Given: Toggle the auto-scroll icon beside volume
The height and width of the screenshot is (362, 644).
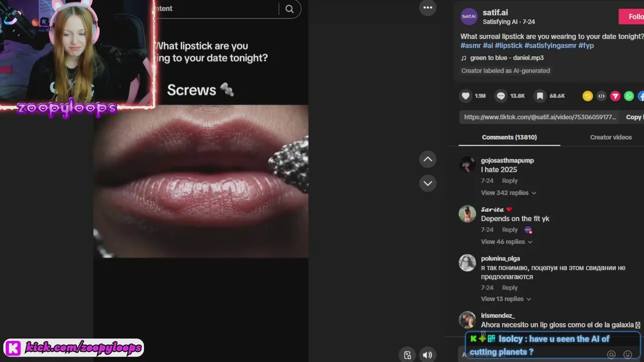Looking at the screenshot, I should point(408,355).
